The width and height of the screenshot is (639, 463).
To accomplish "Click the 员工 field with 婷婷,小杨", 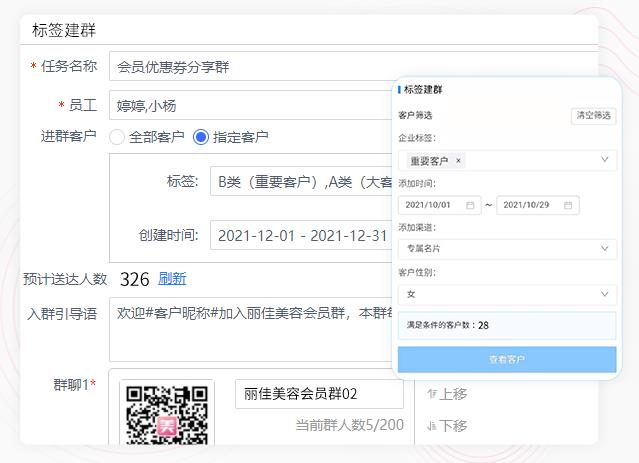I will click(251, 106).
